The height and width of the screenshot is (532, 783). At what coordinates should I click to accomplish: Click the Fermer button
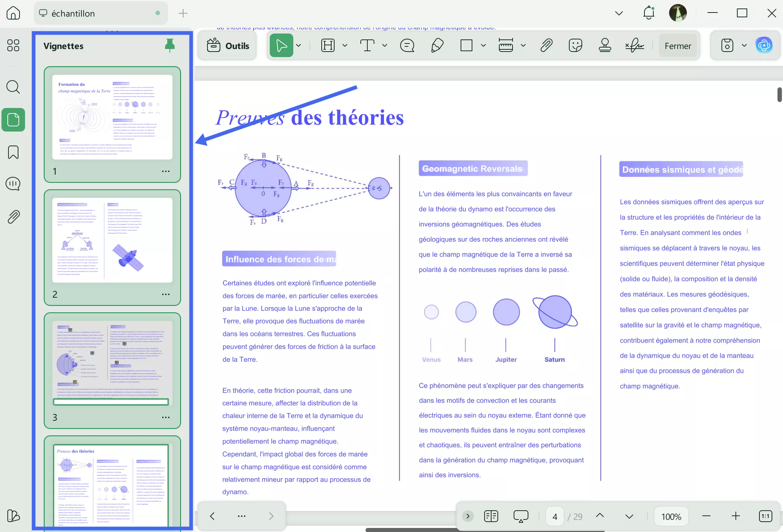tap(678, 45)
